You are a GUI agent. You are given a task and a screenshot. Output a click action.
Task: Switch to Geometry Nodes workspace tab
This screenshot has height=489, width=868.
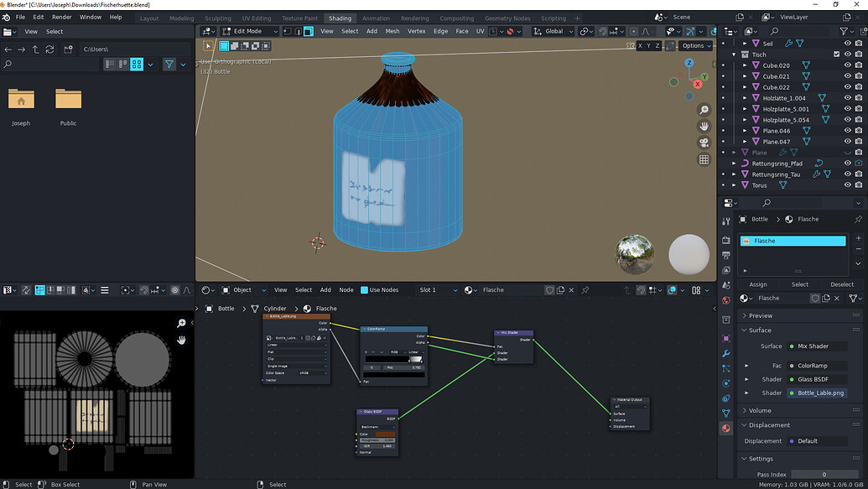[x=507, y=18]
